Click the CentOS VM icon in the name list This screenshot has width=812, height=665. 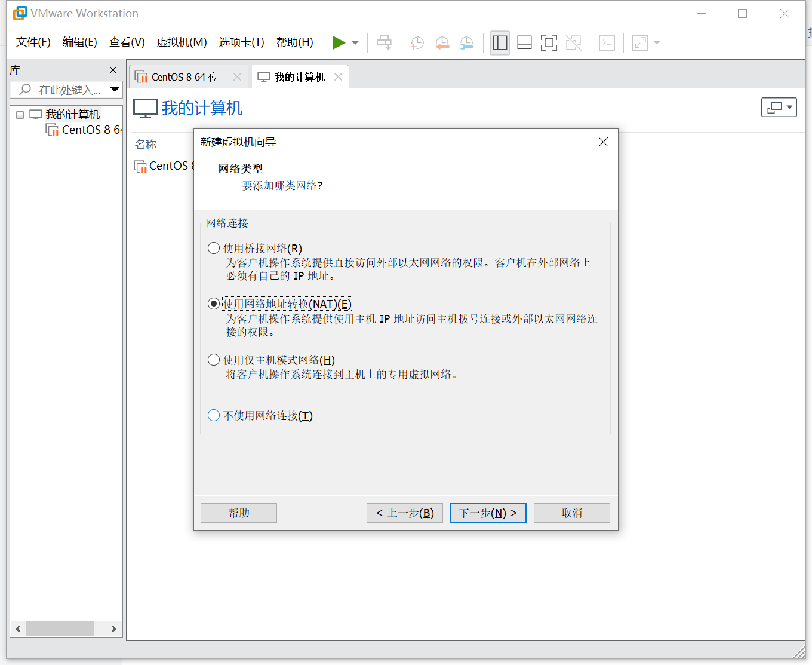[140, 166]
